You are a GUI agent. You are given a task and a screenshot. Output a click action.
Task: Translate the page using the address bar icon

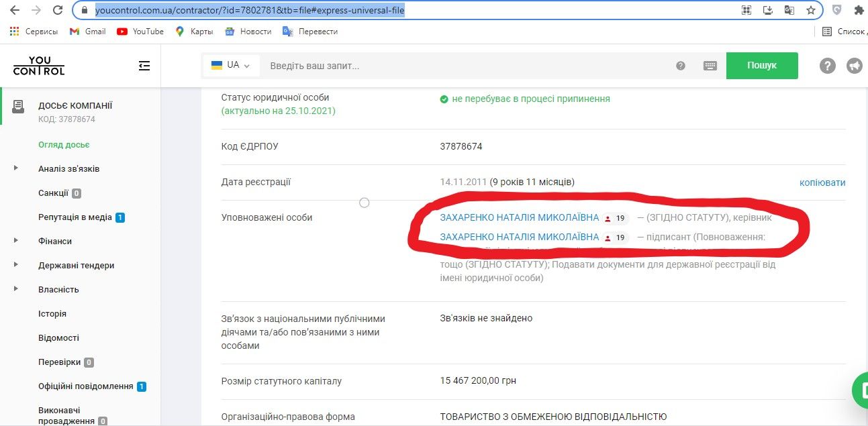pos(789,11)
